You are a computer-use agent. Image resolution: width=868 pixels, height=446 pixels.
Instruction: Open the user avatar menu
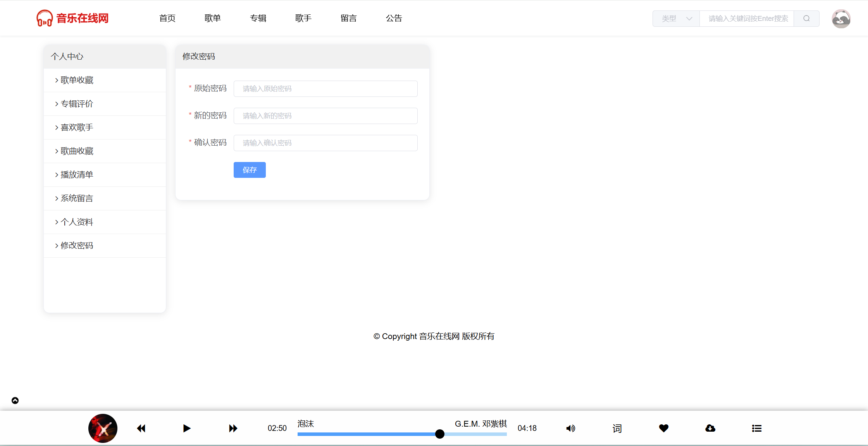pos(841,19)
